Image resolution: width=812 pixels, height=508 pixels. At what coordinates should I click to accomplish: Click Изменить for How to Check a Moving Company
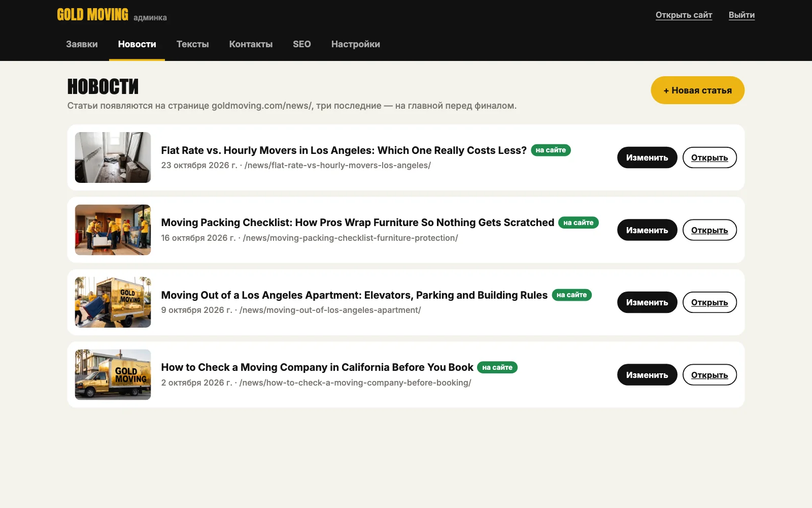(647, 375)
